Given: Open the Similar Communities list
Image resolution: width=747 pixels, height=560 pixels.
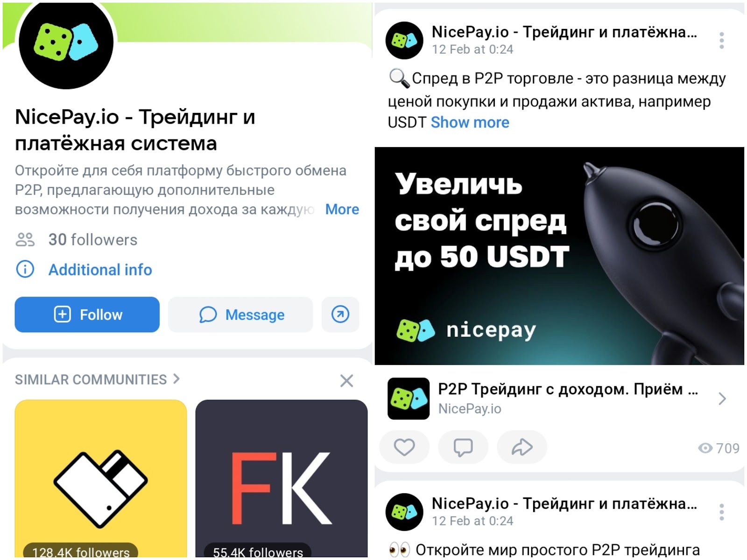Looking at the screenshot, I should tap(97, 379).
